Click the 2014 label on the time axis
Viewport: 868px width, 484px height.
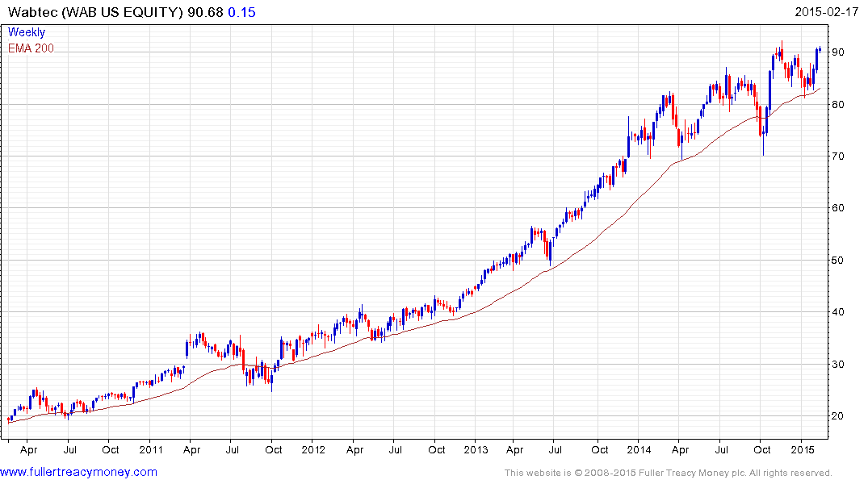coord(639,449)
